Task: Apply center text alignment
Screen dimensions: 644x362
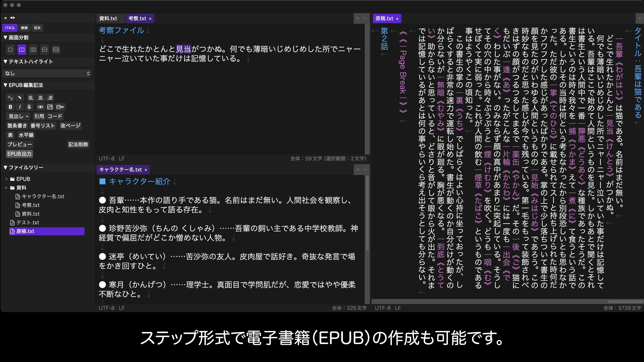Action: click(x=40, y=98)
